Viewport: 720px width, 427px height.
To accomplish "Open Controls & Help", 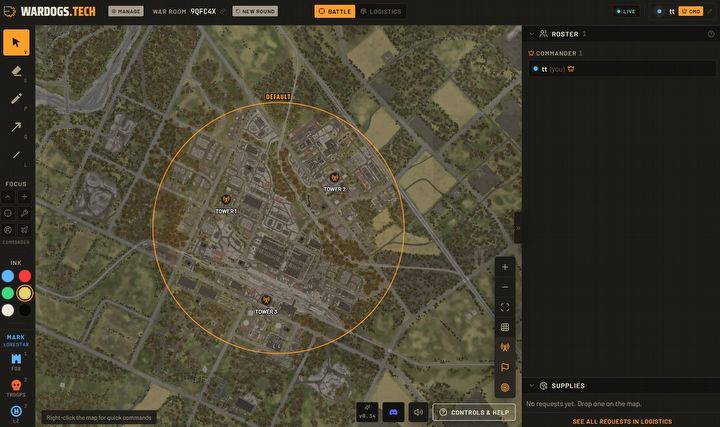I will [x=474, y=412].
